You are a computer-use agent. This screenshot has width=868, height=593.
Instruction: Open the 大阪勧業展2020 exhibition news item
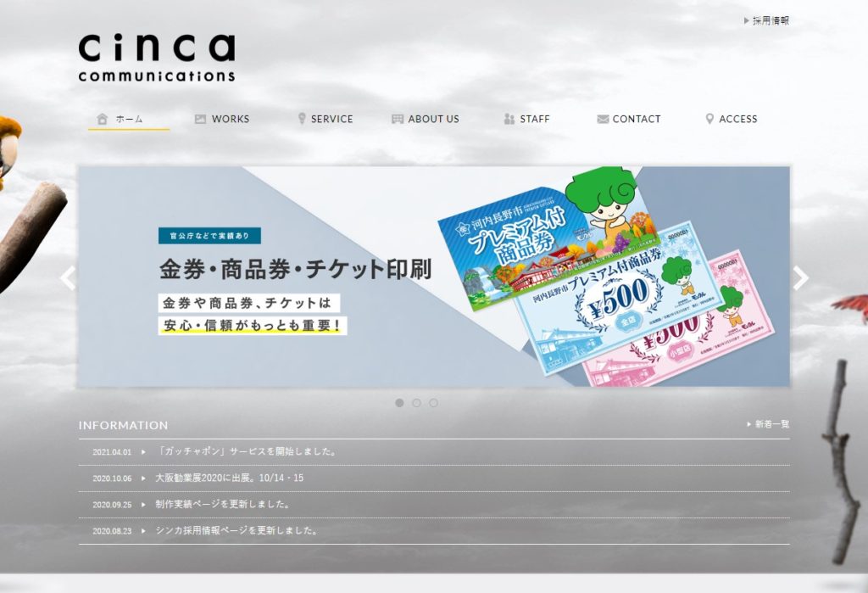point(229,478)
